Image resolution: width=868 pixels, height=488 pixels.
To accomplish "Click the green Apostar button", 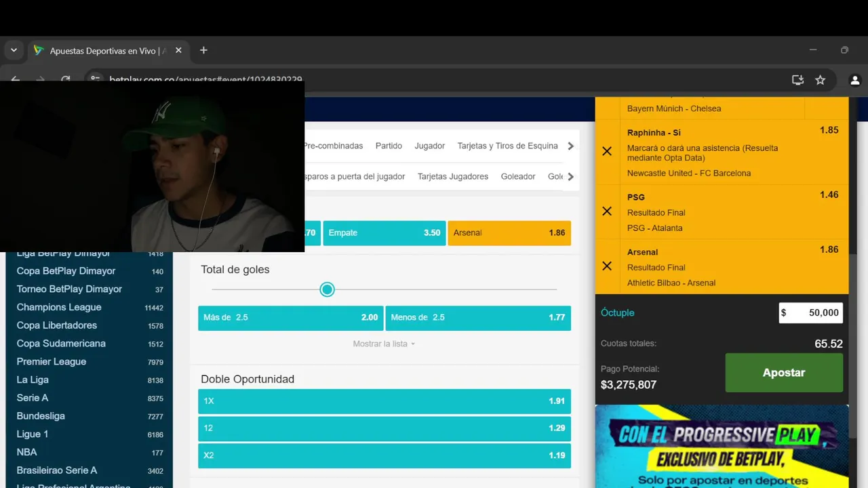I will pos(784,373).
